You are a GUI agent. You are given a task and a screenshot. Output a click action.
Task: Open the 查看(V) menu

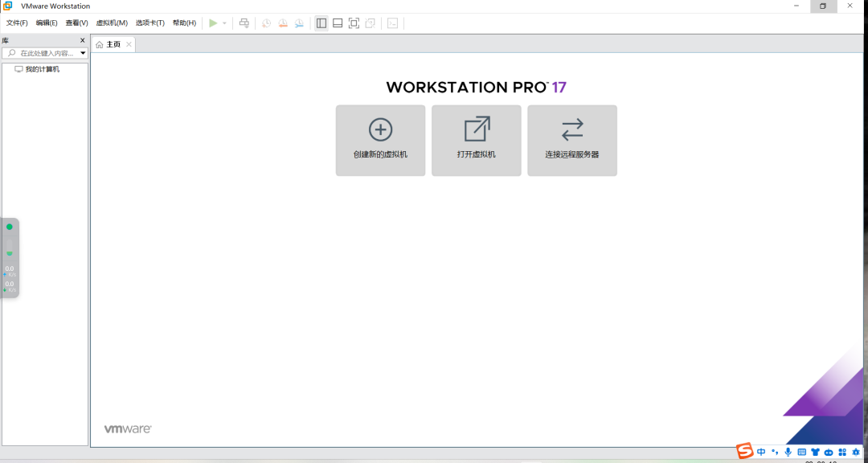76,23
